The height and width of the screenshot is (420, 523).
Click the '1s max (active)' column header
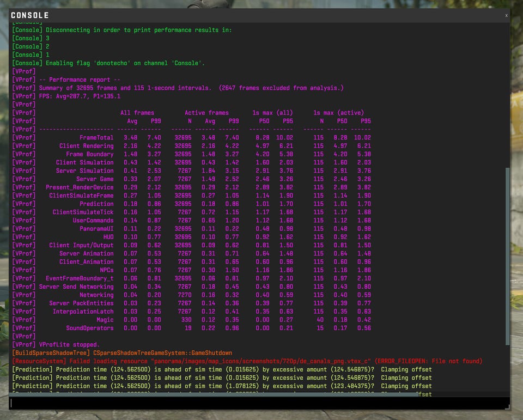click(x=338, y=113)
